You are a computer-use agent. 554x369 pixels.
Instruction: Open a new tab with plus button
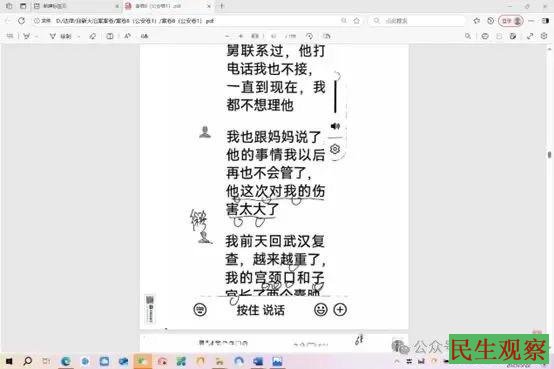click(x=222, y=6)
